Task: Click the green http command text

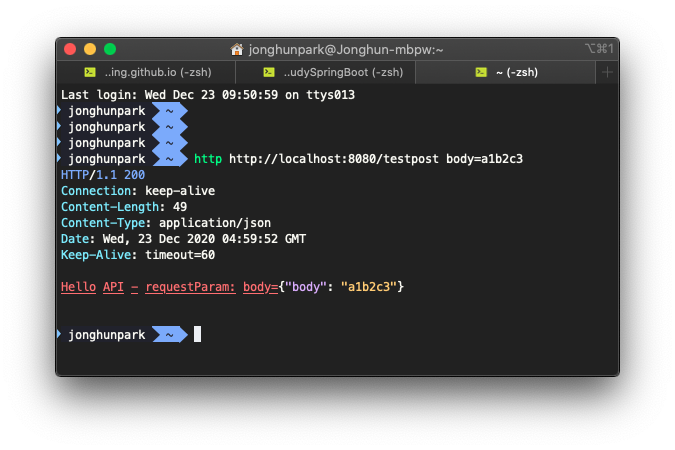Action: tap(207, 159)
